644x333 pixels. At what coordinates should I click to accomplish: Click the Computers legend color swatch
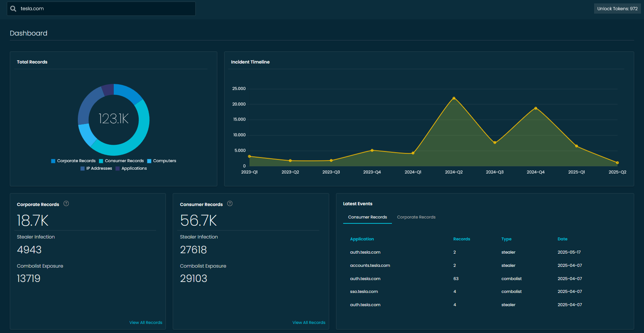(x=149, y=161)
